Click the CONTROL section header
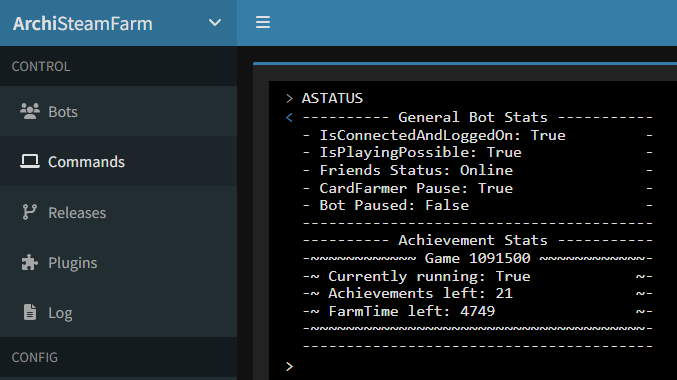This screenshot has height=380, width=677. [41, 66]
